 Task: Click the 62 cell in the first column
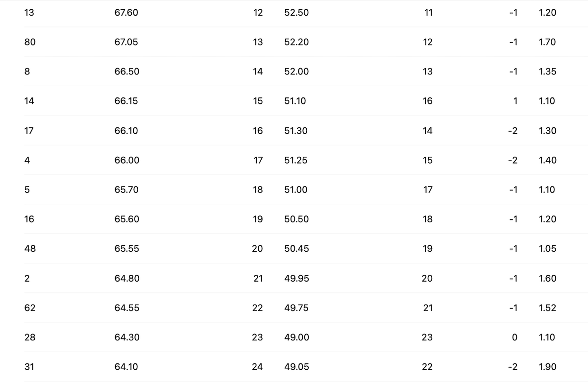(30, 308)
